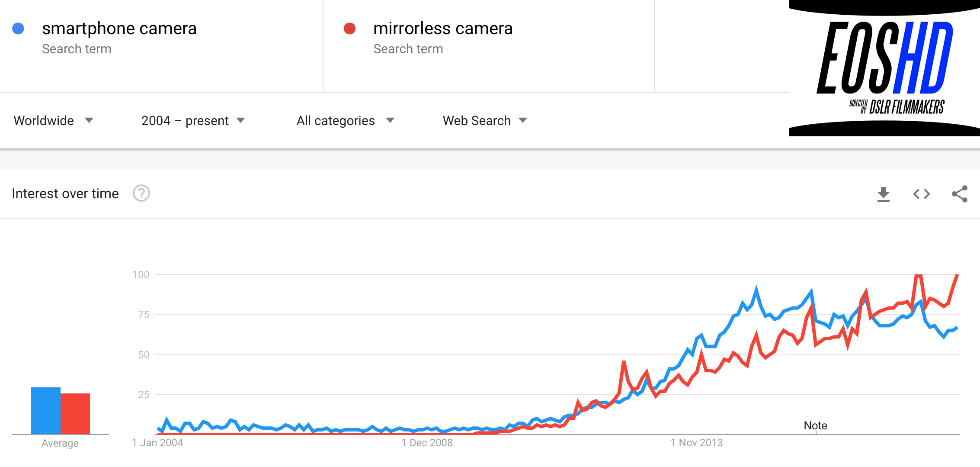This screenshot has width=980, height=467.
Task: Expand the All categories dropdown
Action: [345, 120]
